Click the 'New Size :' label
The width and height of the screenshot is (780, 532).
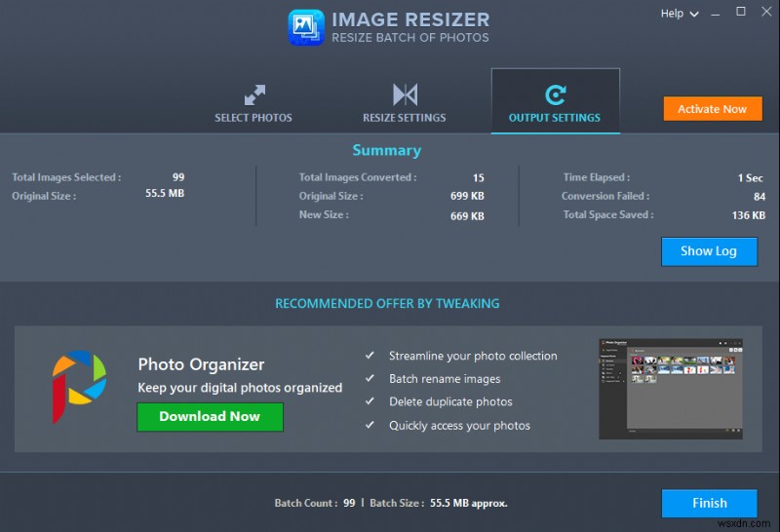coord(324,214)
